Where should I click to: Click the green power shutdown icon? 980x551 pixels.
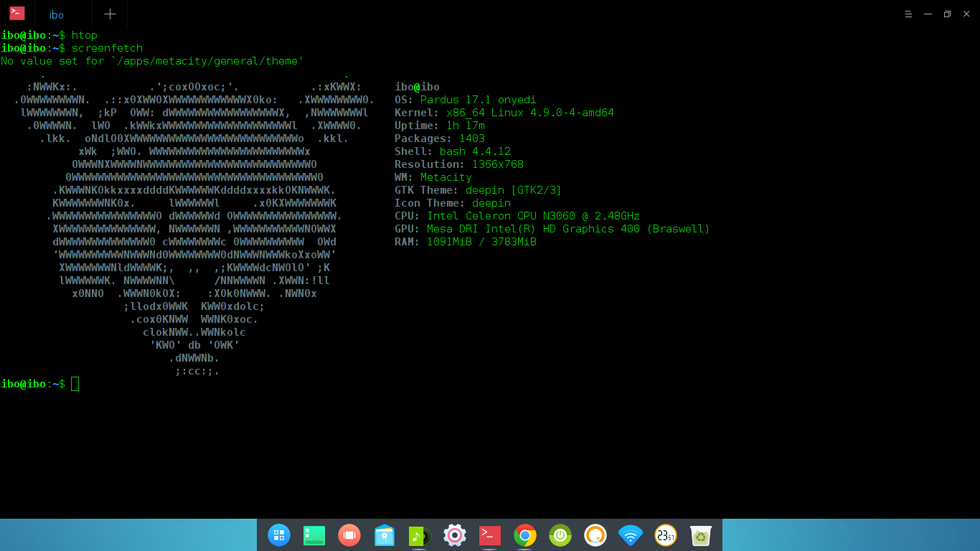click(x=560, y=535)
